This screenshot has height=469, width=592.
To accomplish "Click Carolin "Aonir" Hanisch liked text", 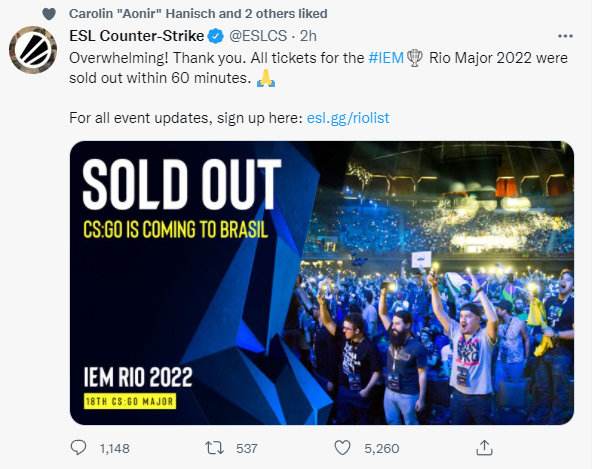I will tap(198, 14).
